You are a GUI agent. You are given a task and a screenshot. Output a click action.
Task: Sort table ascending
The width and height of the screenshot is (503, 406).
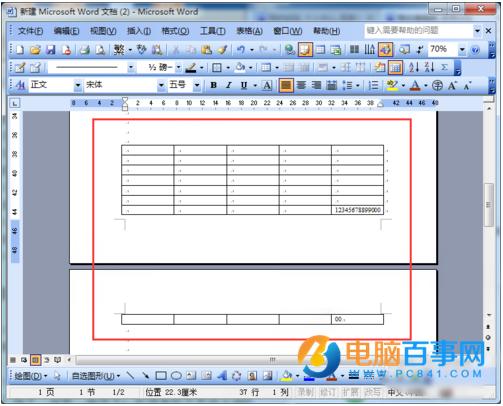pos(414,68)
